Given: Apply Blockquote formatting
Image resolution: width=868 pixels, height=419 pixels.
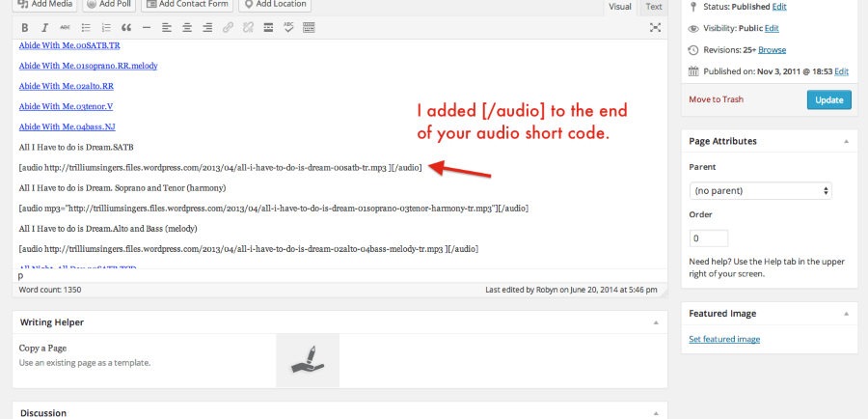Looking at the screenshot, I should [x=126, y=28].
